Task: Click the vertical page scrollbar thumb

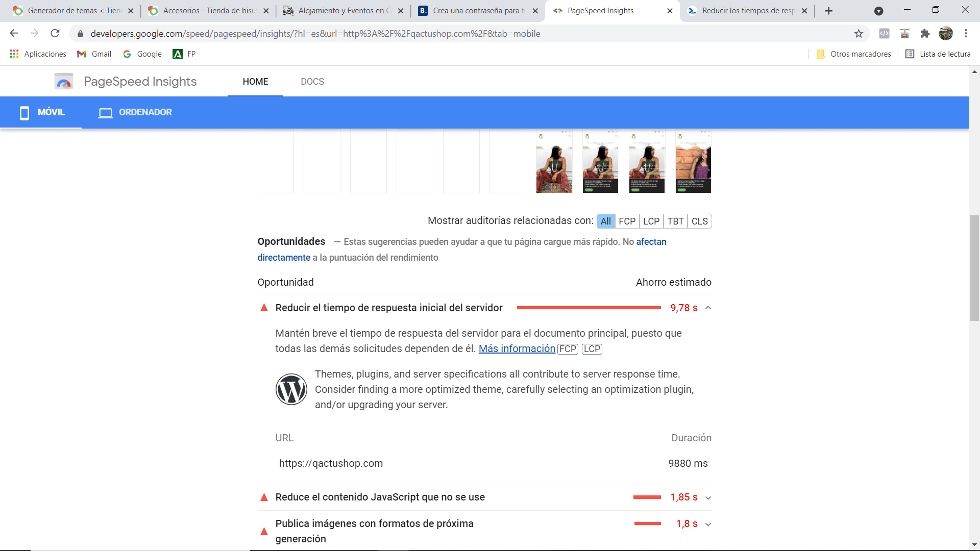Action: [x=974, y=268]
